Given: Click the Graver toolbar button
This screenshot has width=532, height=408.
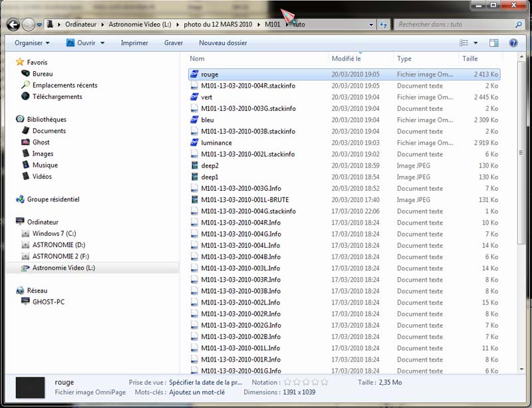Looking at the screenshot, I should (x=174, y=43).
